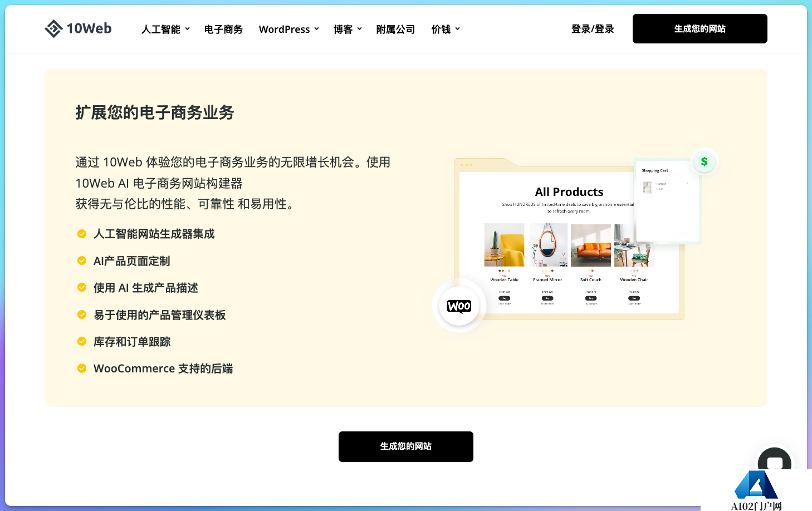This screenshot has height=511, width=812.
Task: Click the text 人工智能网站生成器集成
Action: pos(154,234)
